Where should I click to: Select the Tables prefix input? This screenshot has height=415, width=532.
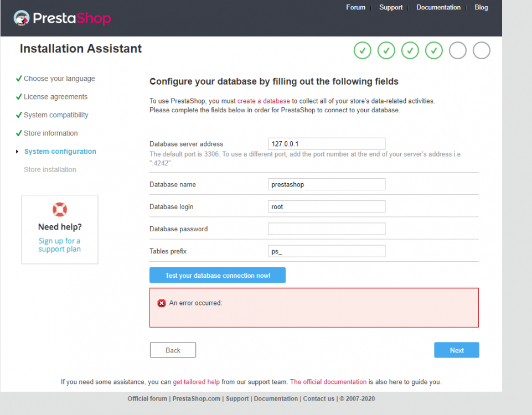pos(327,251)
